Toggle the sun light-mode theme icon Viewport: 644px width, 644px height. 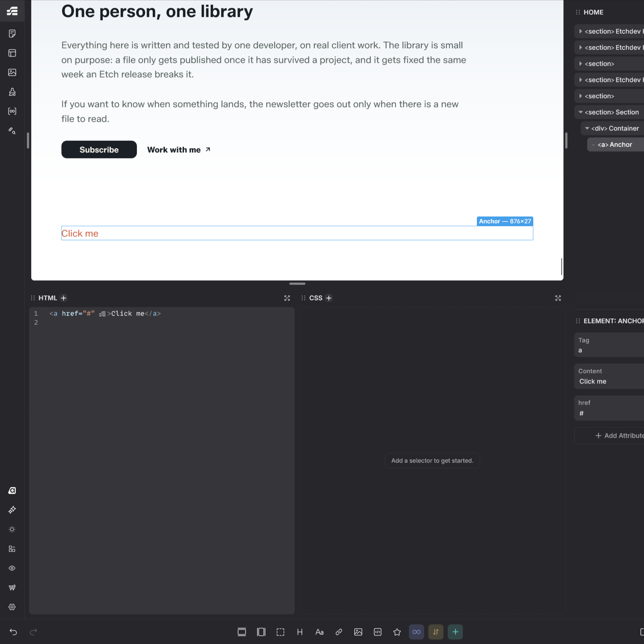pyautogui.click(x=12, y=529)
